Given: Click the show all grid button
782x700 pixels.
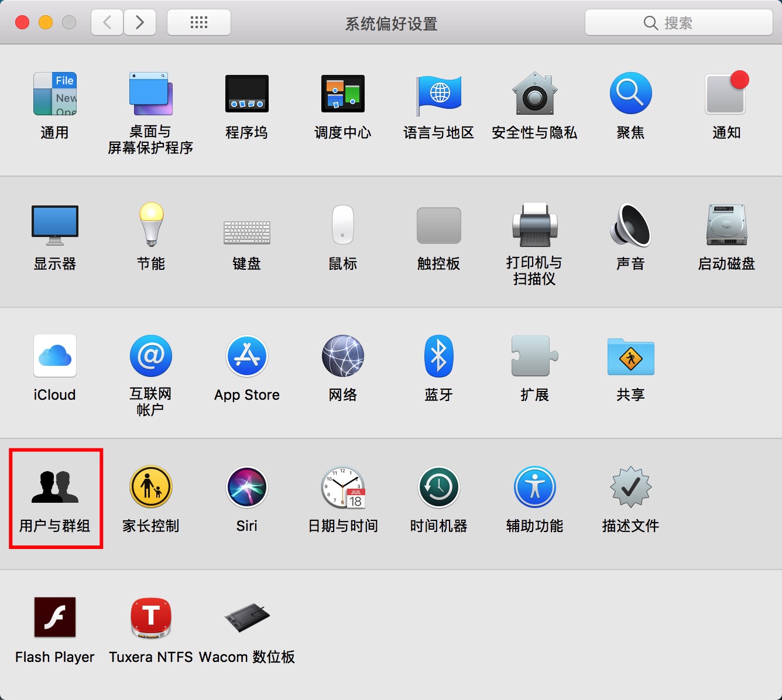Looking at the screenshot, I should tap(199, 23).
